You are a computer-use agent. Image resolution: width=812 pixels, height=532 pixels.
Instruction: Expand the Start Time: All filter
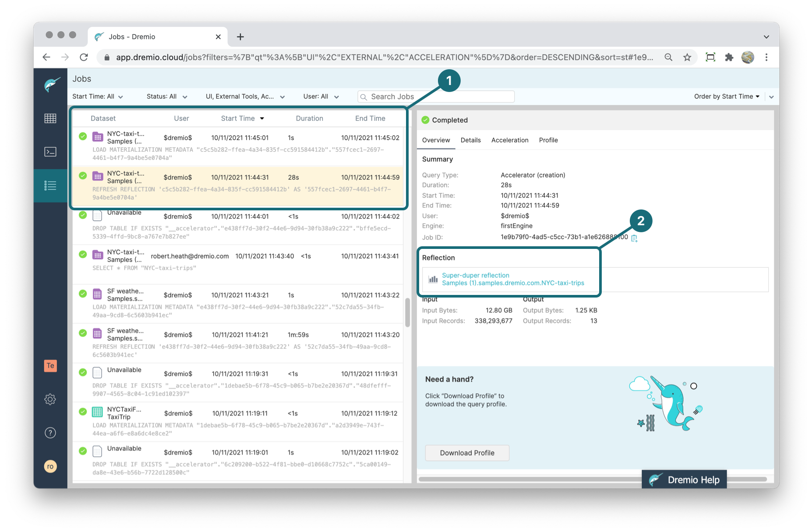pyautogui.click(x=97, y=97)
